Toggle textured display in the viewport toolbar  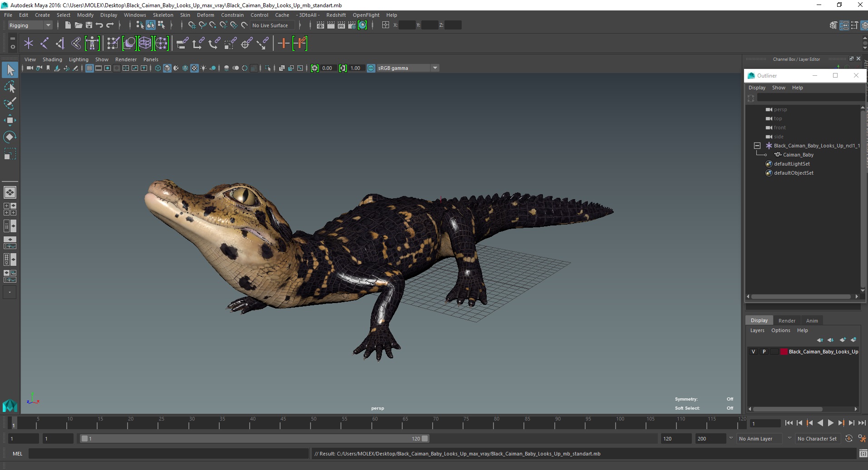tap(194, 68)
